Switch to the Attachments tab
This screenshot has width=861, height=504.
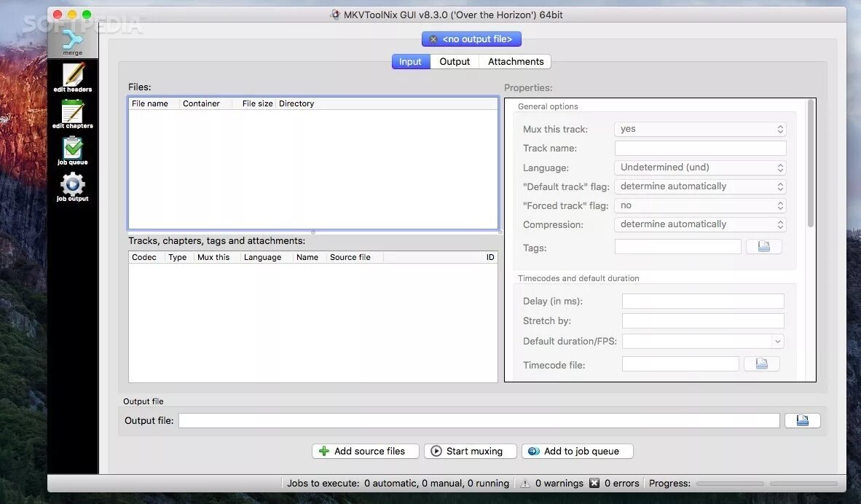(516, 61)
